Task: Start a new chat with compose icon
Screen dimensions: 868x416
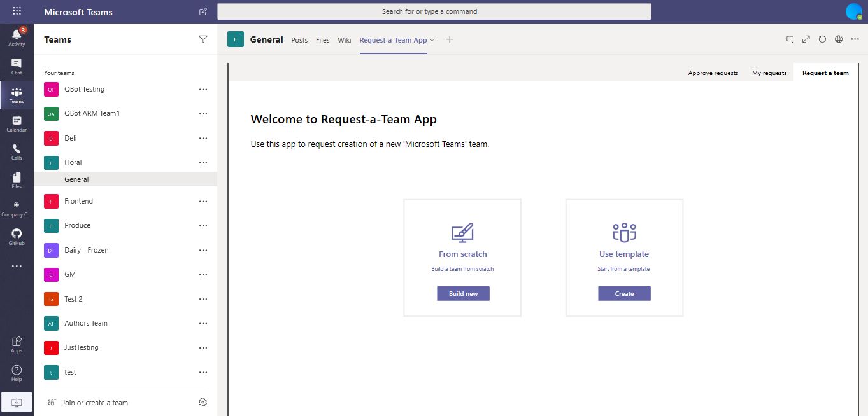Action: (203, 11)
